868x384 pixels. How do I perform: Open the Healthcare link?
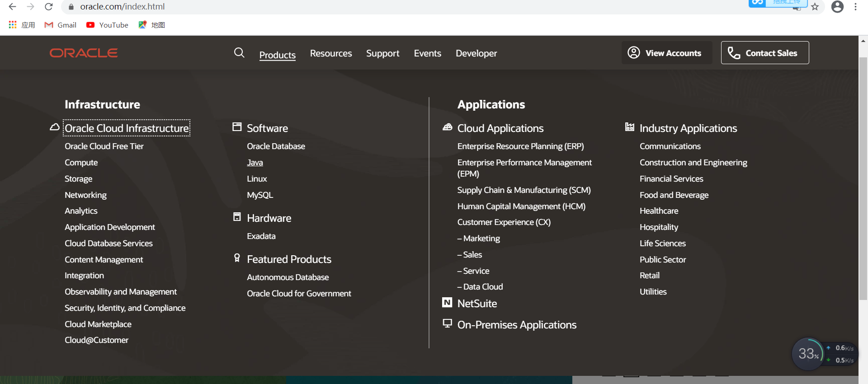click(659, 211)
